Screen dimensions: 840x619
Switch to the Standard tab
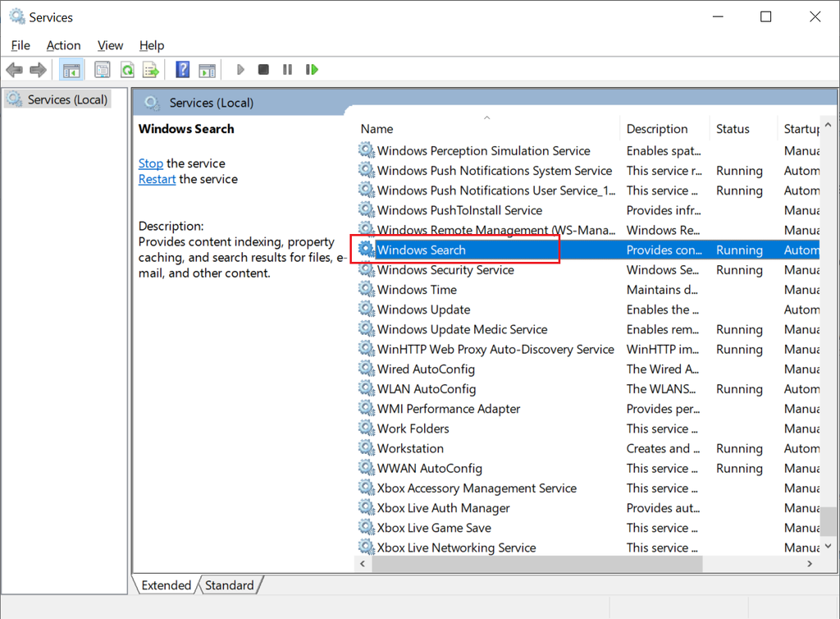coord(230,585)
